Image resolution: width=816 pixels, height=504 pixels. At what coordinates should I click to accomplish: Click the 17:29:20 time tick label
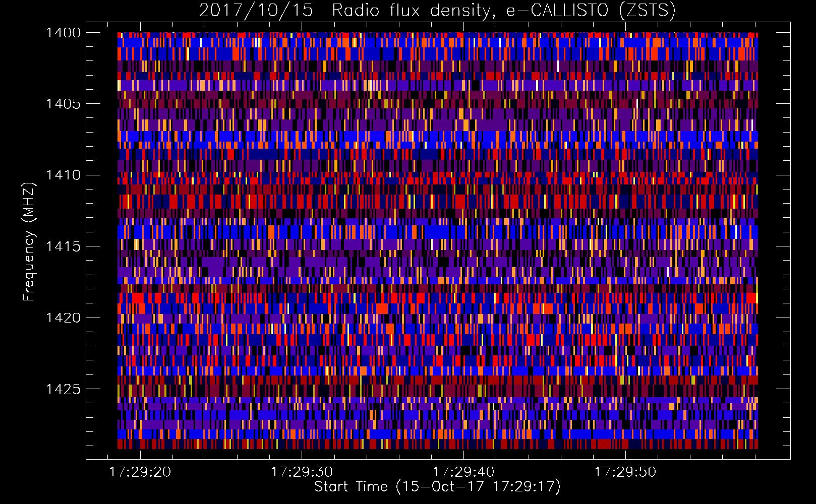(140, 472)
